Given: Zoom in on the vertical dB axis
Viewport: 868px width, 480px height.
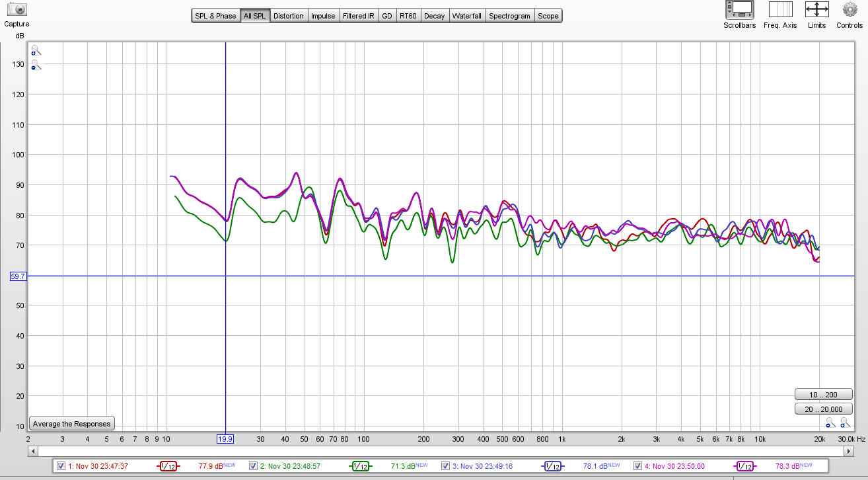Looking at the screenshot, I should point(36,50).
